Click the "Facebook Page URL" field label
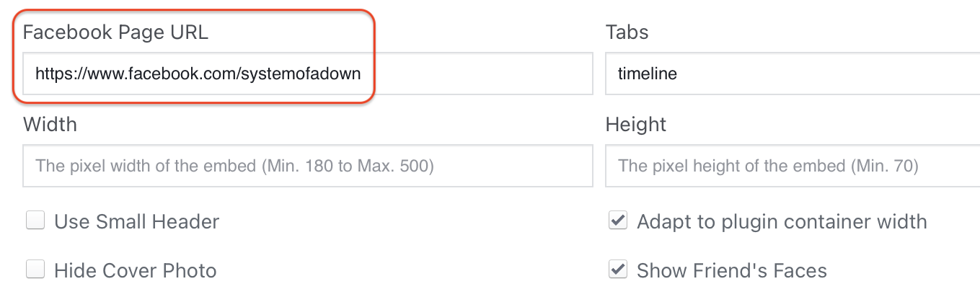This screenshot has height=302, width=980. coord(115,32)
